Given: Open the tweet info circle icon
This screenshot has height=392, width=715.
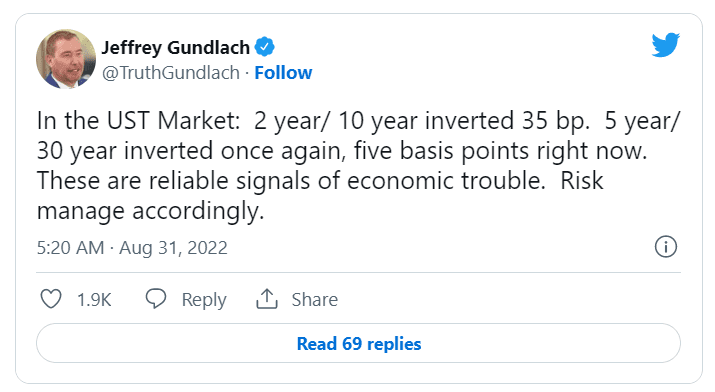Looking at the screenshot, I should click(666, 247).
